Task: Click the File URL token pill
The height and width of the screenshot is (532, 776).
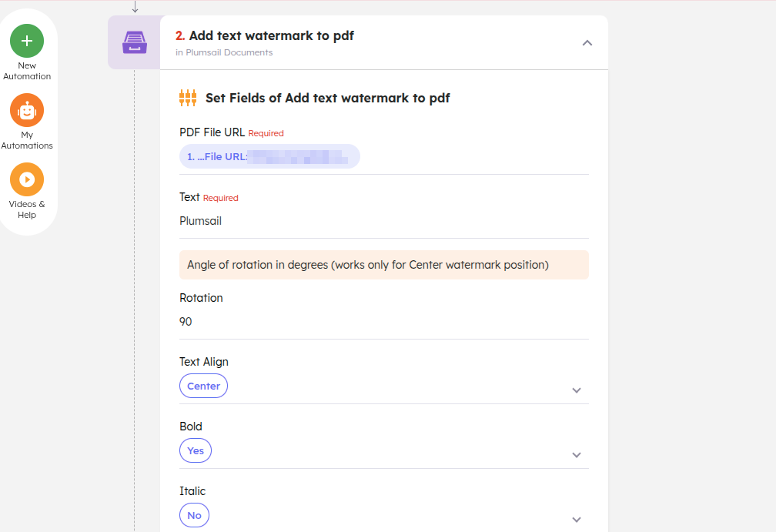Action: coord(269,156)
